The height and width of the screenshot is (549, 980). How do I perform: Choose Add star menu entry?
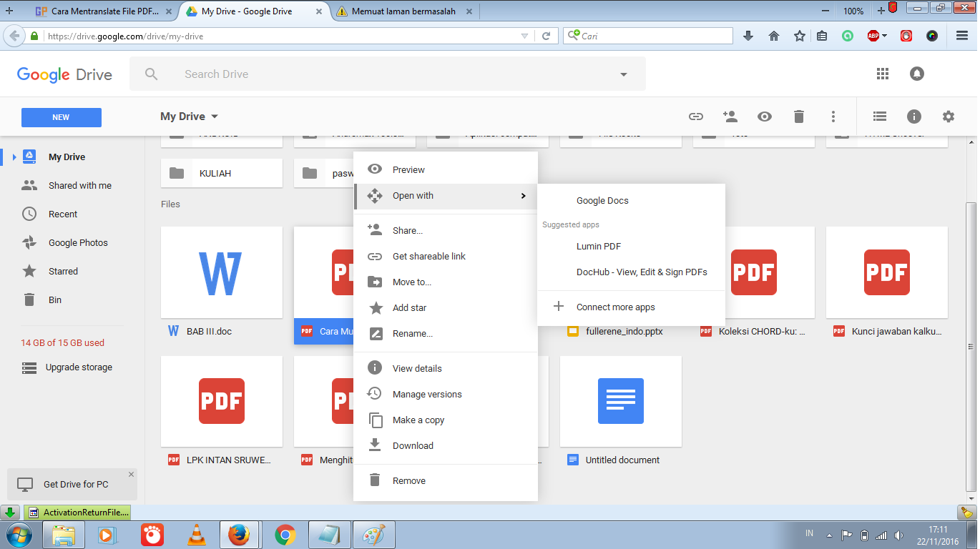[x=446, y=308]
